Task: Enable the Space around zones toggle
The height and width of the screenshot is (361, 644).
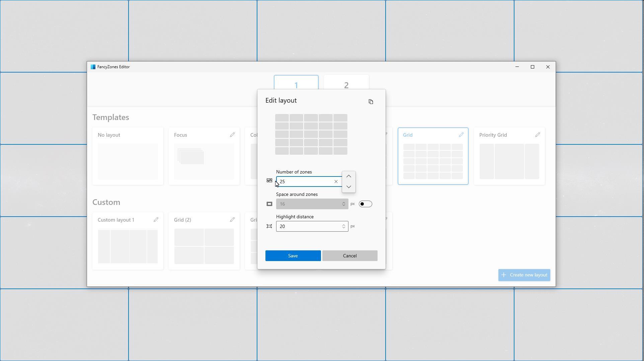Action: 365,204
